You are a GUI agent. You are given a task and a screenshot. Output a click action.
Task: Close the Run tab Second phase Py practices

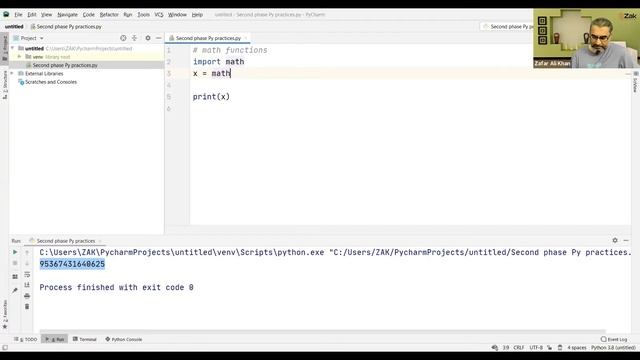pos(100,241)
